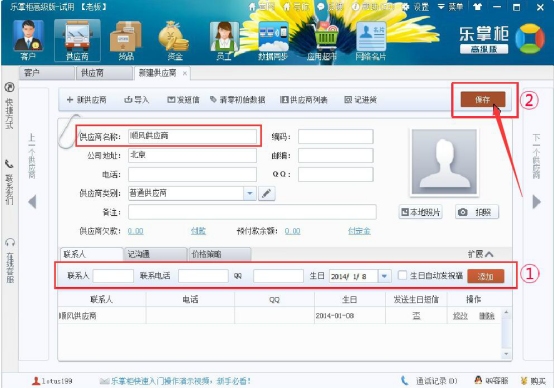
Task: Open the 生日 date picker dropdown
Action: (x=384, y=276)
